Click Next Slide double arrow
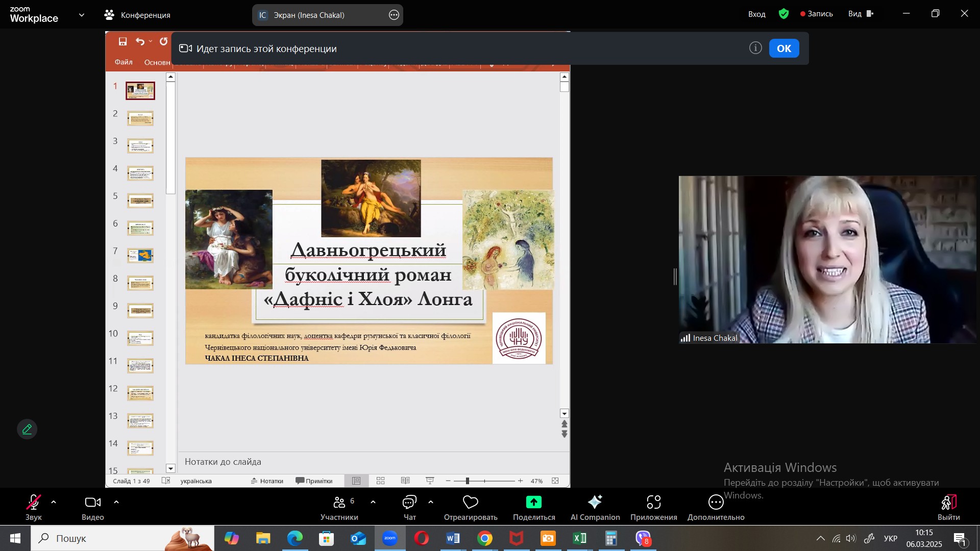 coord(565,434)
